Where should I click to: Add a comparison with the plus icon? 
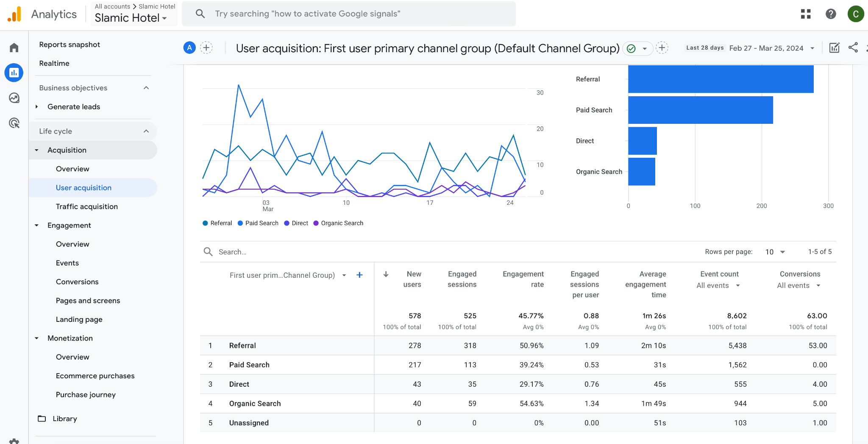206,47
